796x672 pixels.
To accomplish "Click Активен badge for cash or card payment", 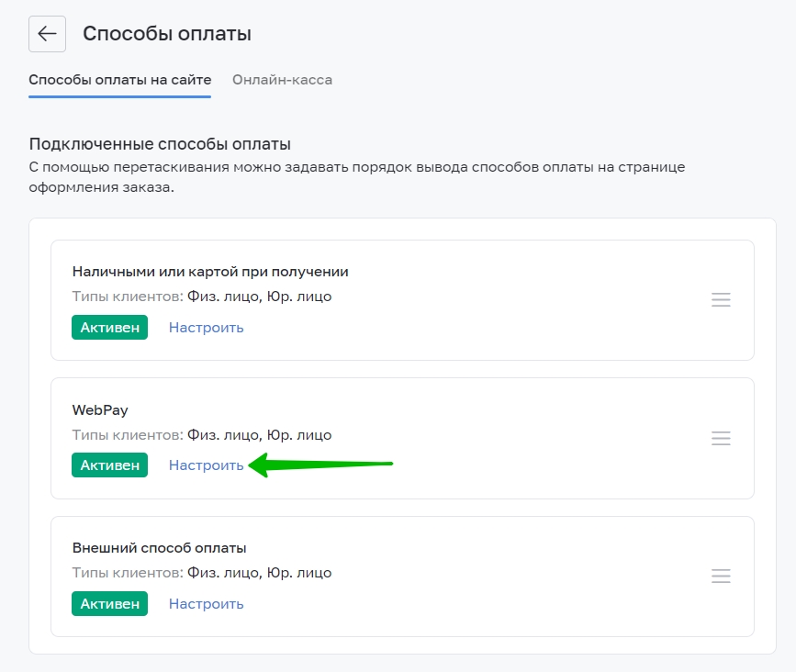I will (x=109, y=328).
